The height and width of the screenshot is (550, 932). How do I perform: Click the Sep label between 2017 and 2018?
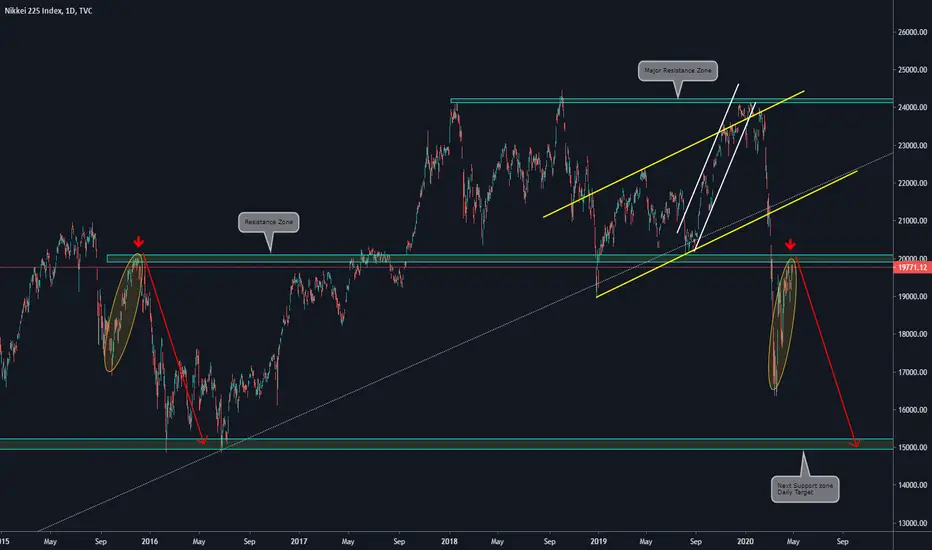coord(399,542)
